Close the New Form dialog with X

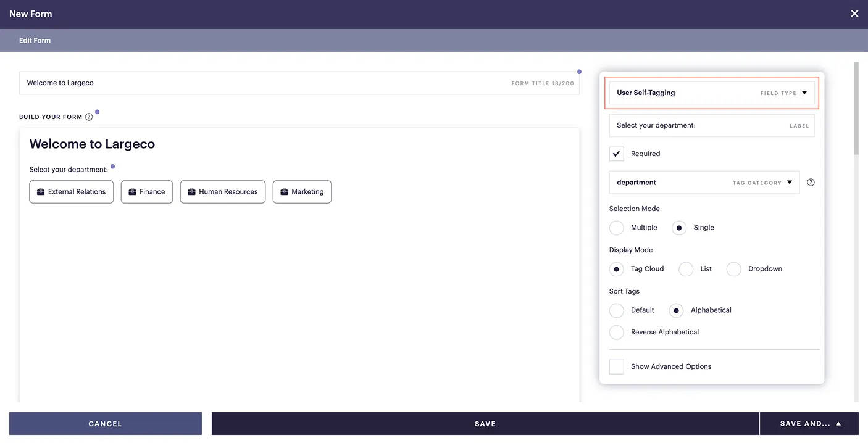pos(854,14)
